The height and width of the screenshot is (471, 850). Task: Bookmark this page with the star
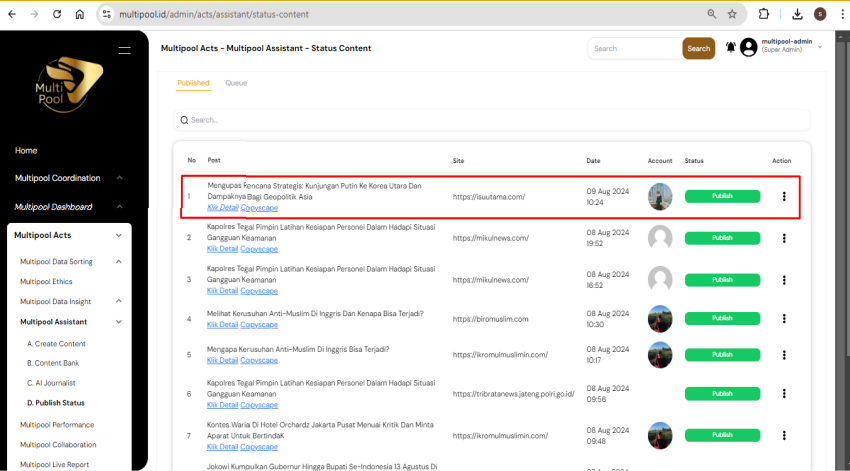tap(732, 14)
